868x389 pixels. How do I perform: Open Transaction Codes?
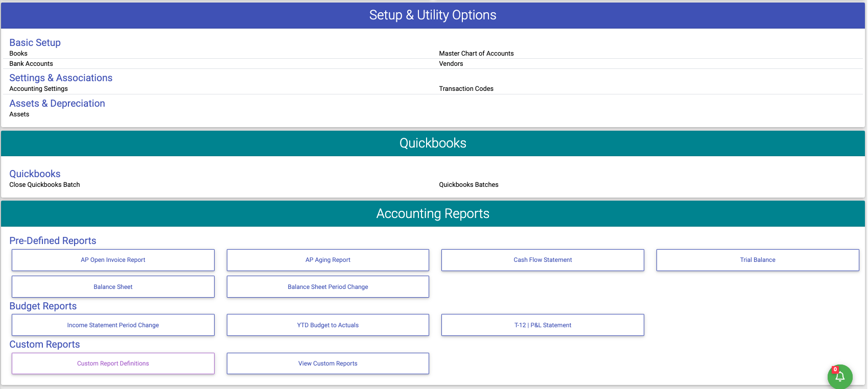[x=466, y=89]
